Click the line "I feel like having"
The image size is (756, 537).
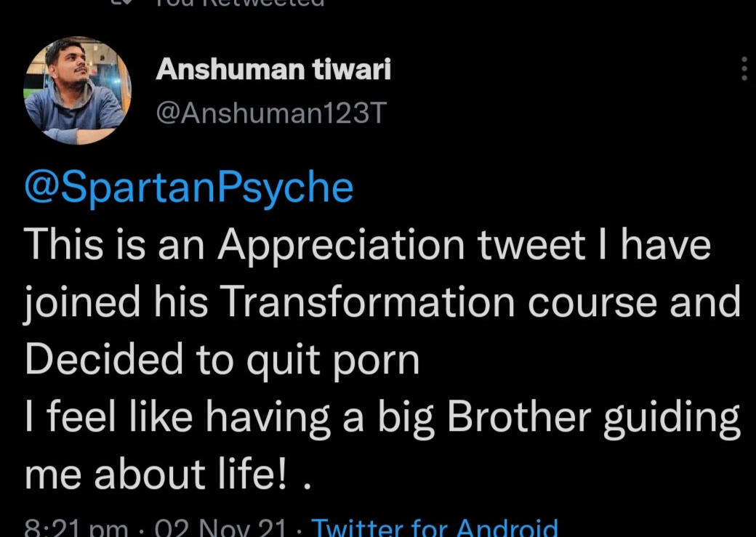(x=382, y=416)
